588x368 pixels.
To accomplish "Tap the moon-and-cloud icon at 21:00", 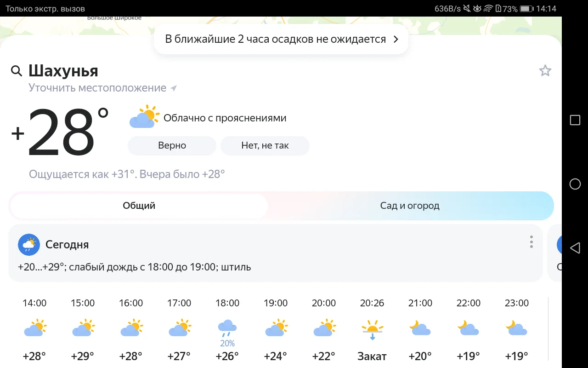I will coord(420,328).
